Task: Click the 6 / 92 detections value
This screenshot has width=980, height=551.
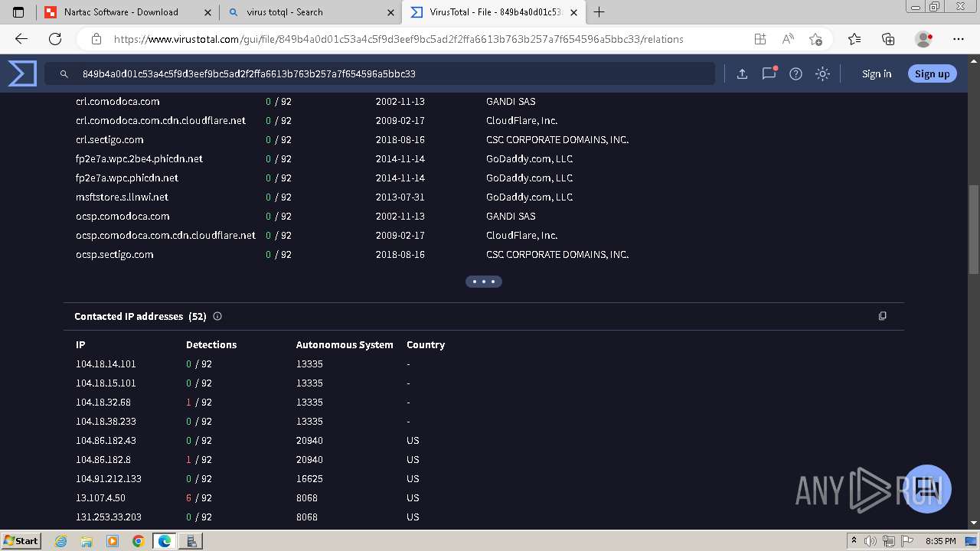Action: 199,497
